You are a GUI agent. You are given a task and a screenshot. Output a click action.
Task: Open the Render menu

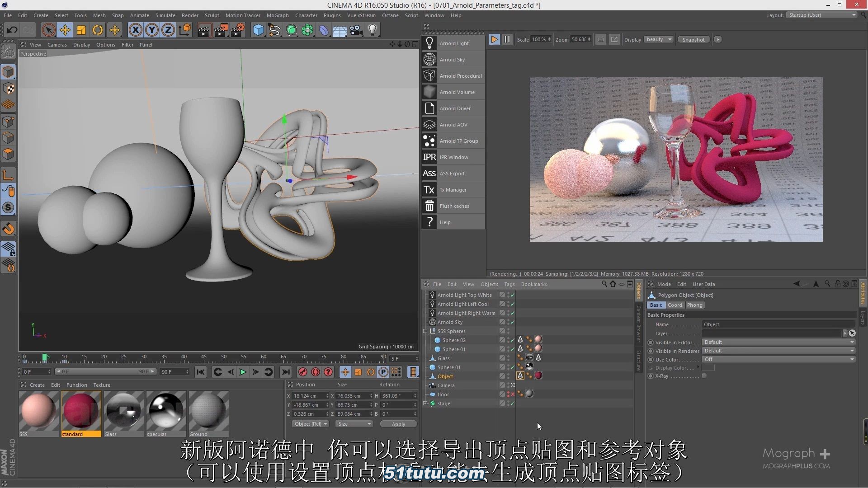[190, 15]
